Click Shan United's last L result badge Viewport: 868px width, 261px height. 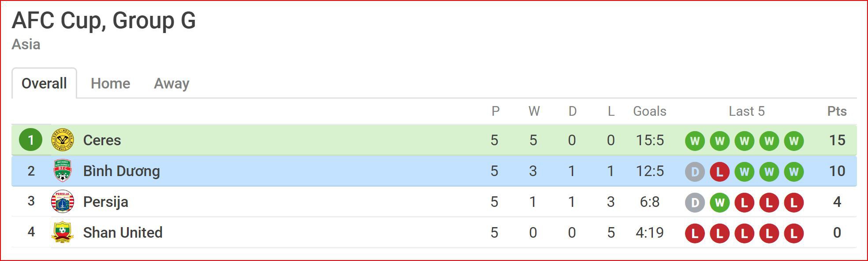point(793,233)
